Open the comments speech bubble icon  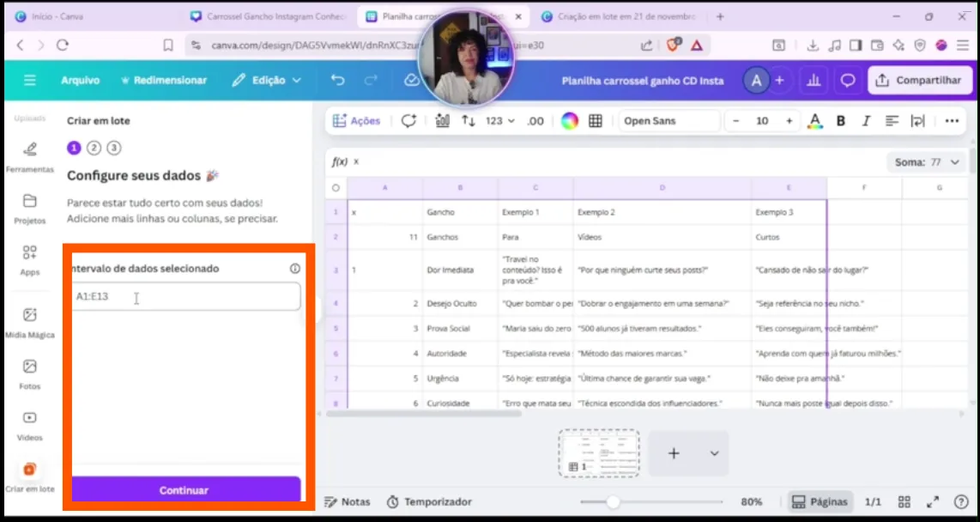(x=847, y=81)
